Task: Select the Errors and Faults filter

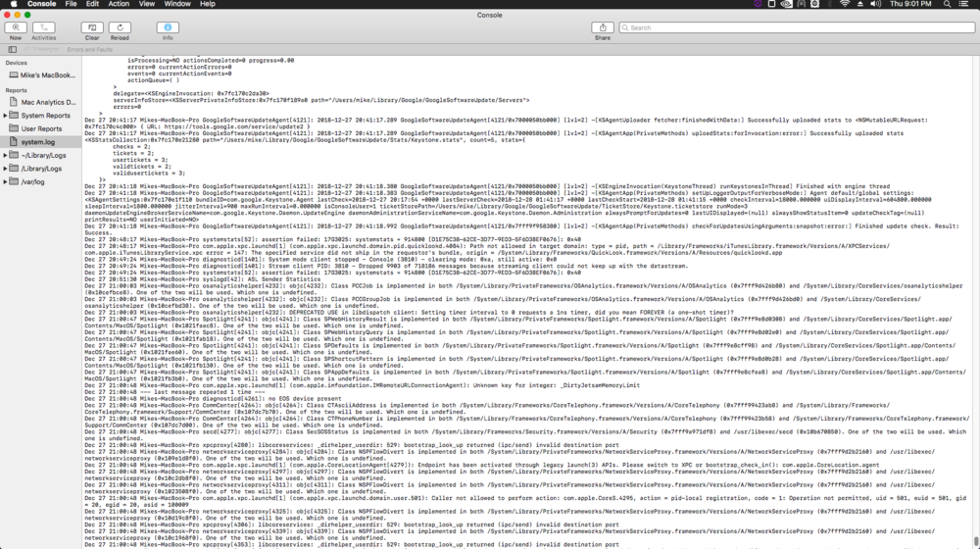Action: [x=89, y=49]
